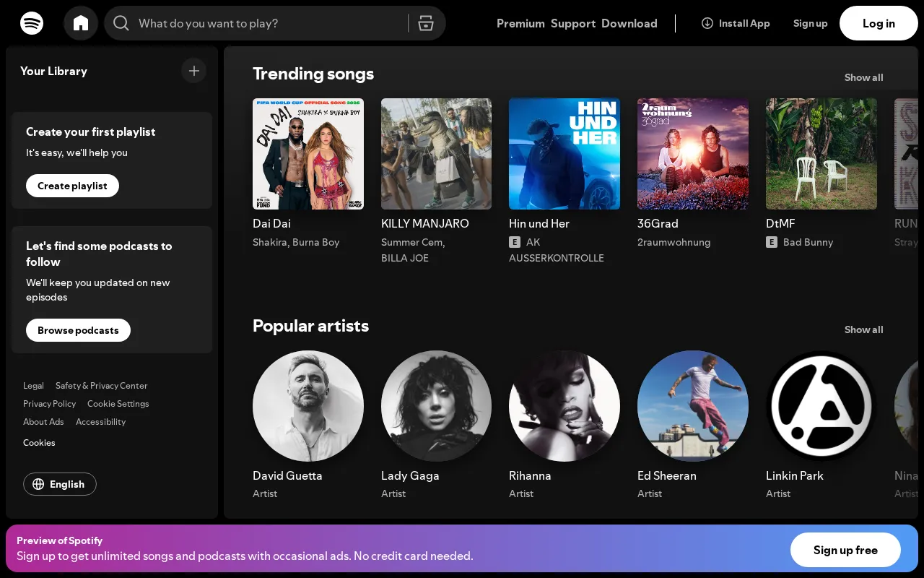Click the Cookies link
The width and height of the screenshot is (924, 578).
39,443
